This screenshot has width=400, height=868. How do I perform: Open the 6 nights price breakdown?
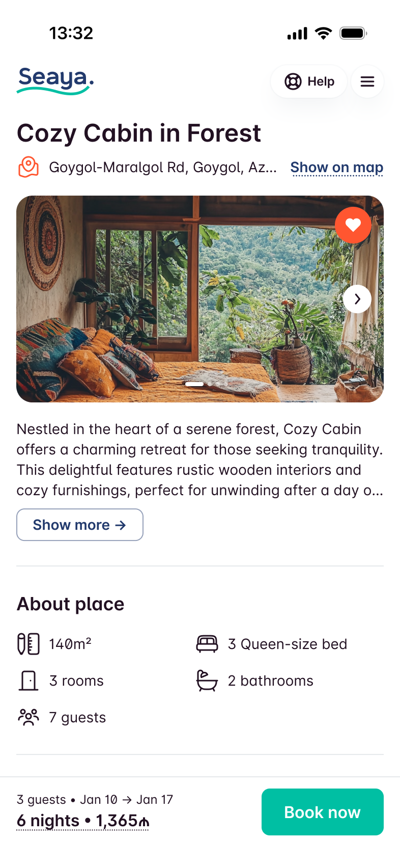tap(82, 821)
